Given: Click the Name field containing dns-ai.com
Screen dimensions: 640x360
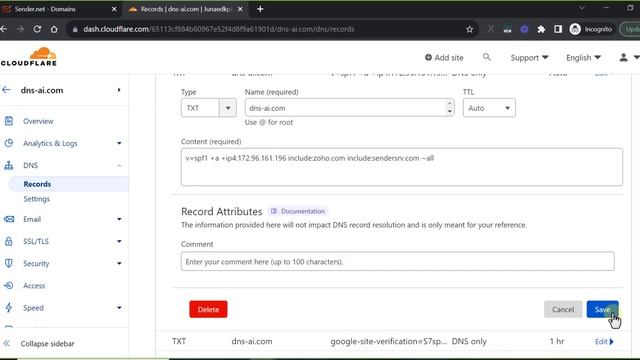Looking at the screenshot, I should [x=349, y=108].
